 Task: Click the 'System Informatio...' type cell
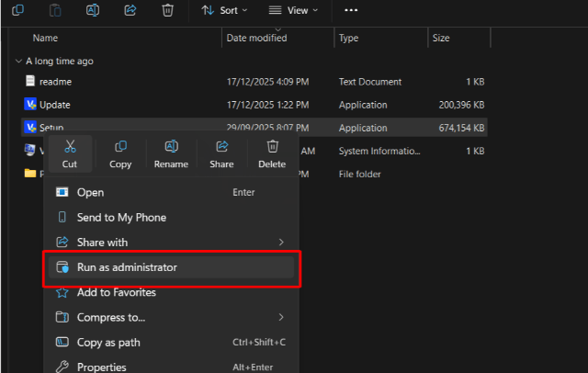point(379,152)
